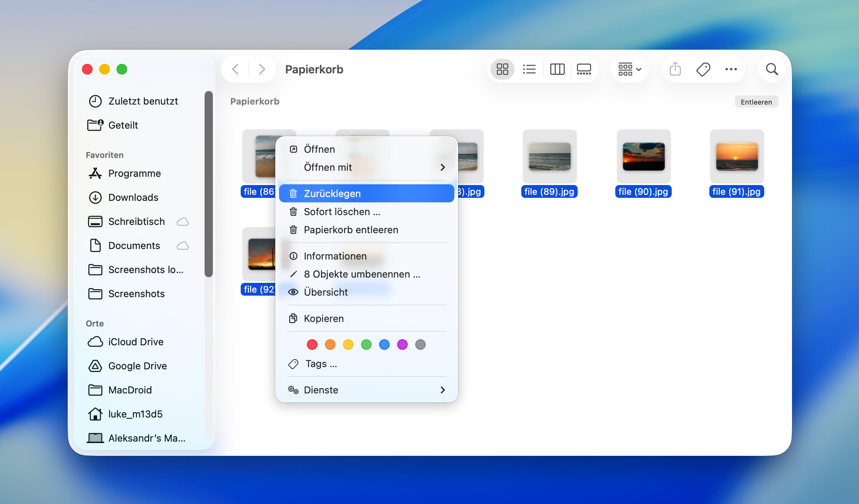Select the file (89).jpg thumbnail

549,156
